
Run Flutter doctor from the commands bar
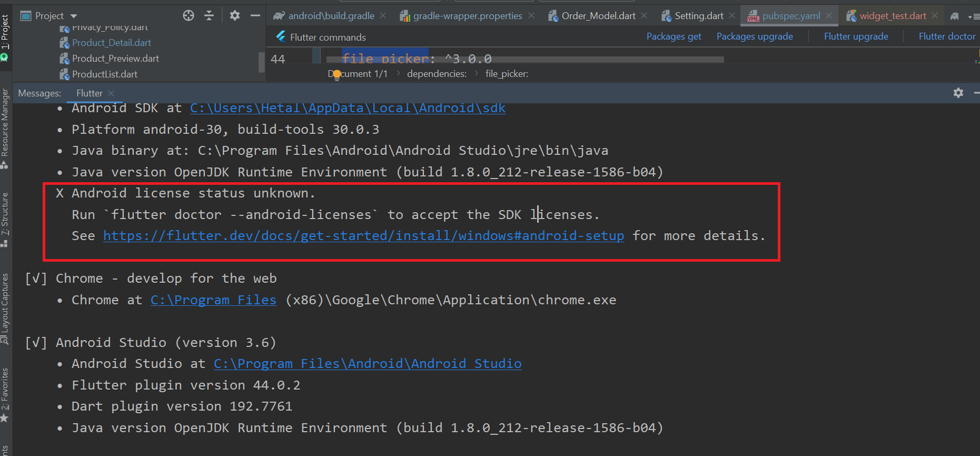[946, 37]
